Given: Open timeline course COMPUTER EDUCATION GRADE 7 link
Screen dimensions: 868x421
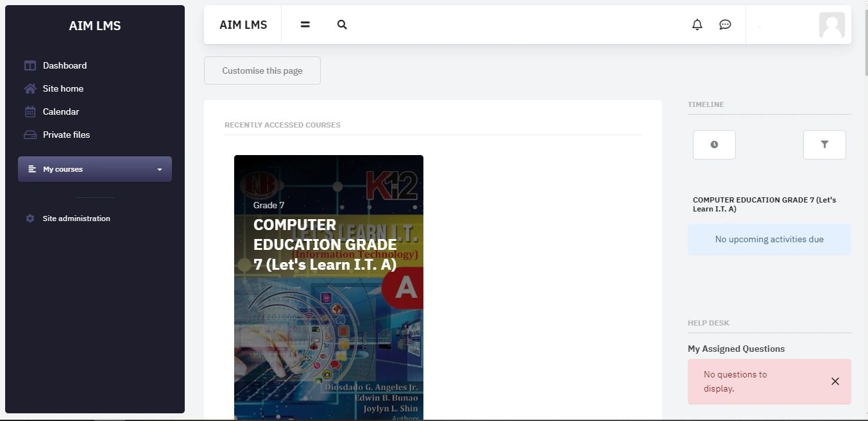Looking at the screenshot, I should [x=765, y=204].
